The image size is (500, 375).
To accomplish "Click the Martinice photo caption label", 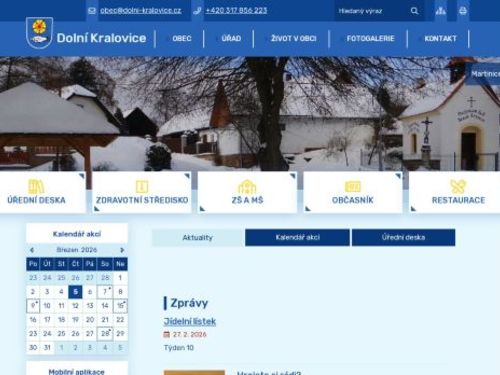I will 485,74.
